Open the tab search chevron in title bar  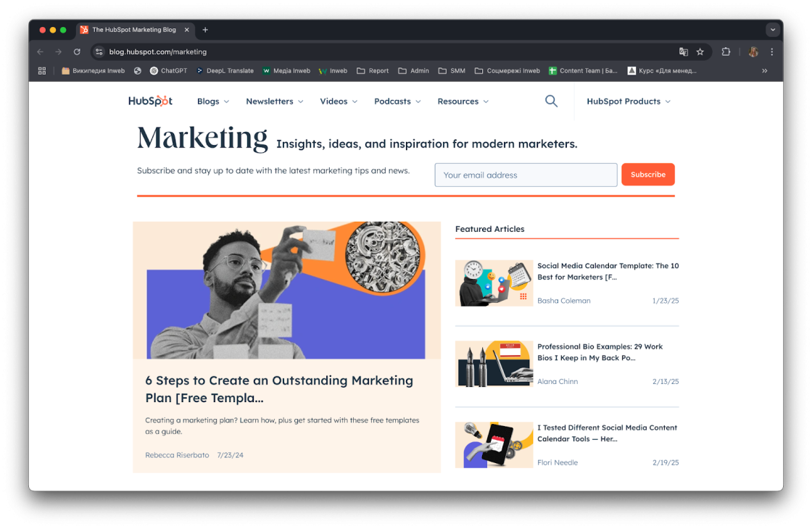tap(773, 30)
